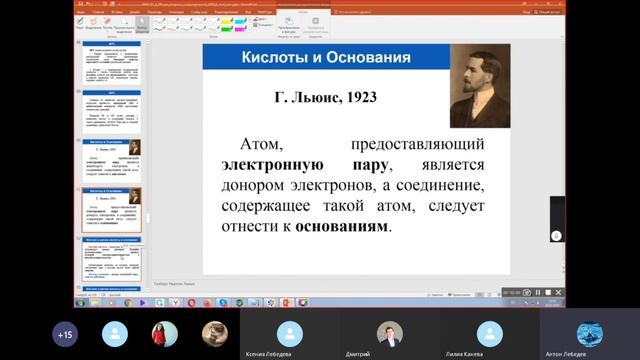Take a snapshot with recorder camera icon
Image resolution: width=640 pixels, height=360 pixels.
527,292
